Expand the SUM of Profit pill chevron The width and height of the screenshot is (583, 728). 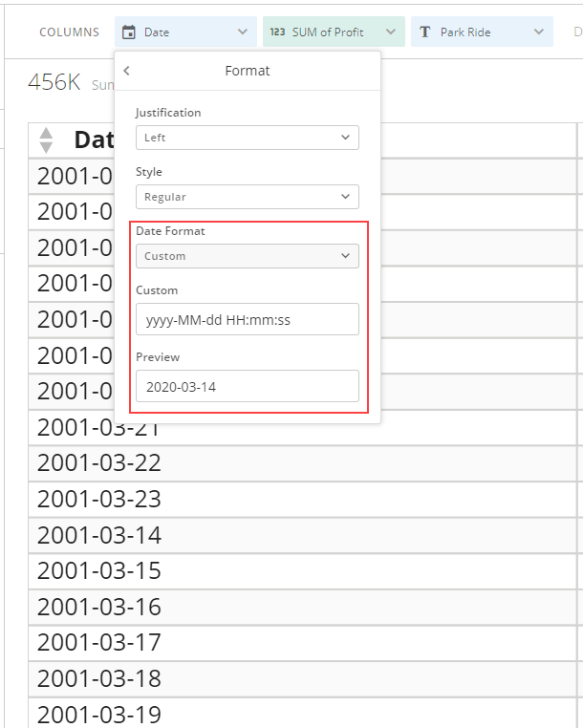click(390, 32)
